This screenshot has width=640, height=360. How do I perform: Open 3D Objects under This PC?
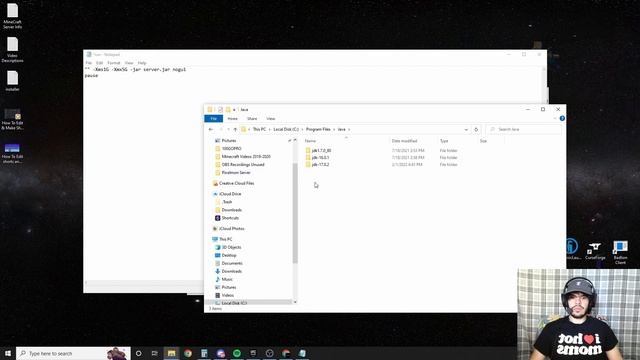231,247
